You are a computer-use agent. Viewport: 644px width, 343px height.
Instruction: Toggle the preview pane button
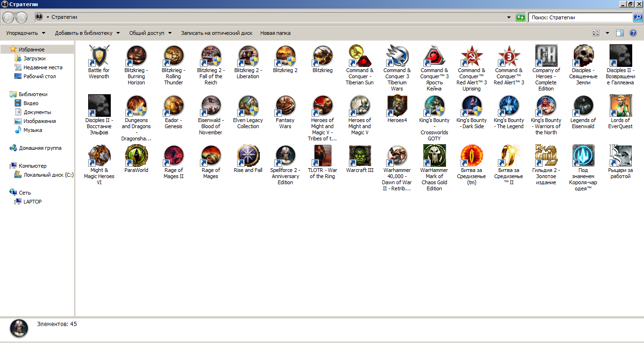(x=620, y=33)
